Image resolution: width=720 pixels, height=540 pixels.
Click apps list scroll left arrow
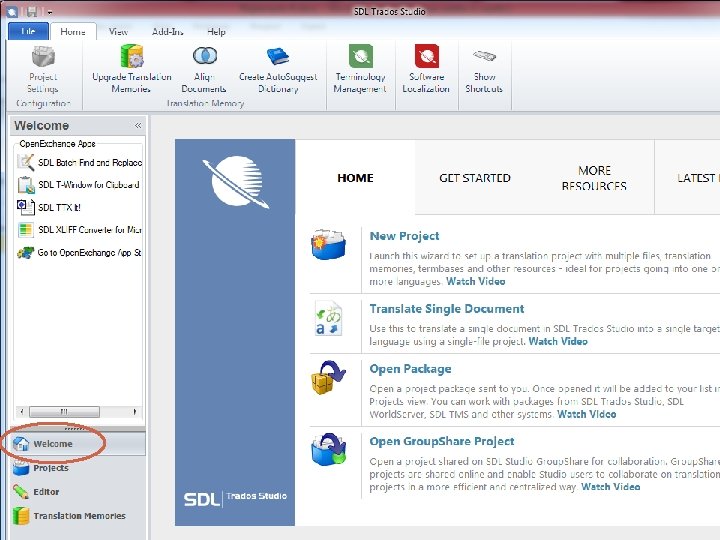pyautogui.click(x=22, y=411)
